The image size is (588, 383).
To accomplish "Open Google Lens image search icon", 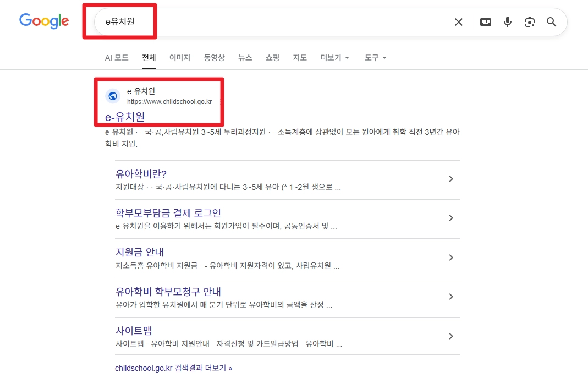I will point(529,22).
